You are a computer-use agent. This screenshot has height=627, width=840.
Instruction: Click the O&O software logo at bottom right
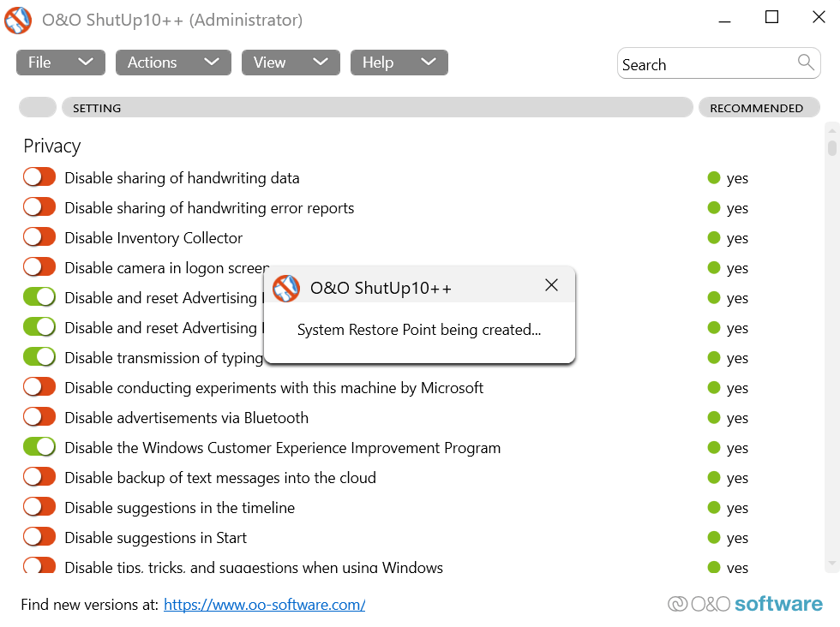pos(745,604)
